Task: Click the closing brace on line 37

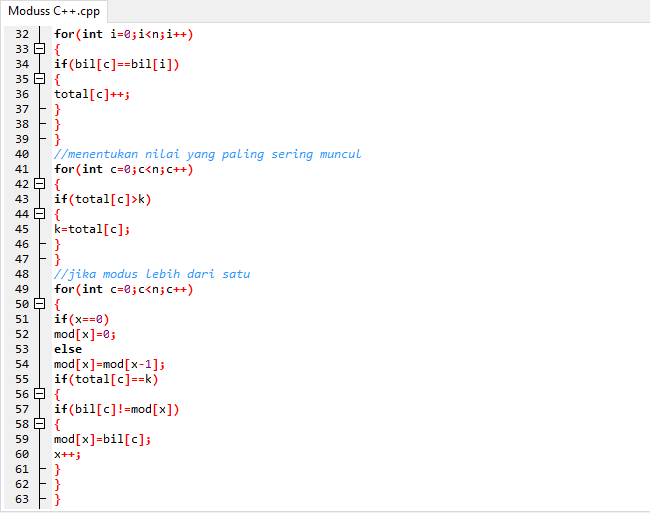Action: click(58, 109)
